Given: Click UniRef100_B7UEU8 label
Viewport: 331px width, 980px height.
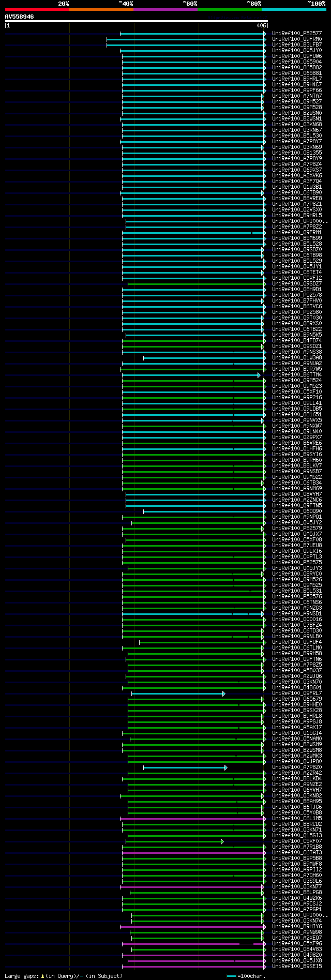Looking at the screenshot, I should (297, 546).
